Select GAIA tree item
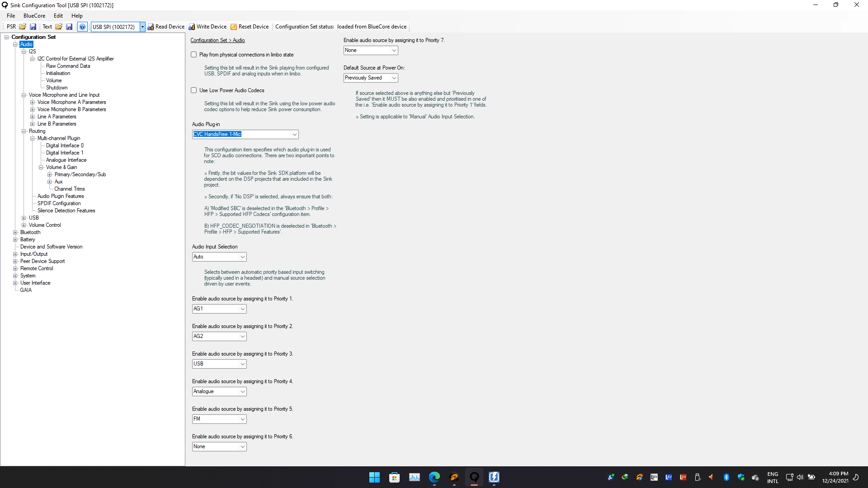 [x=26, y=290]
